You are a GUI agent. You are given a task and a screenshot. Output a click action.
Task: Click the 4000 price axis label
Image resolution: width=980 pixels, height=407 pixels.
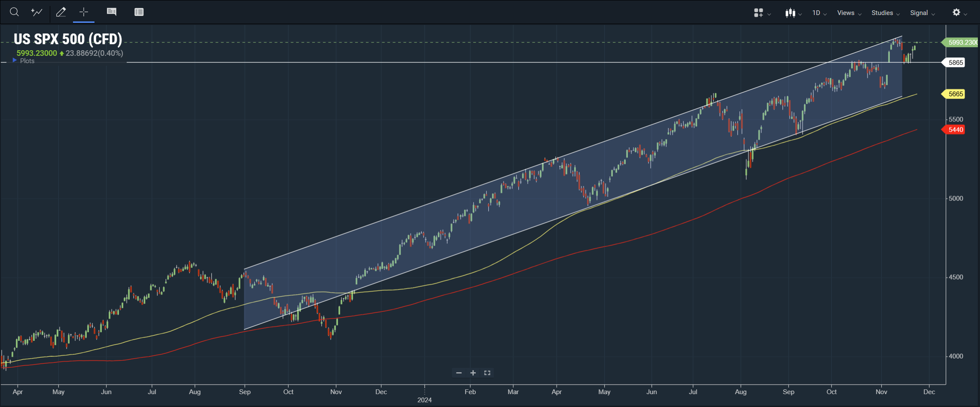[x=956, y=356]
